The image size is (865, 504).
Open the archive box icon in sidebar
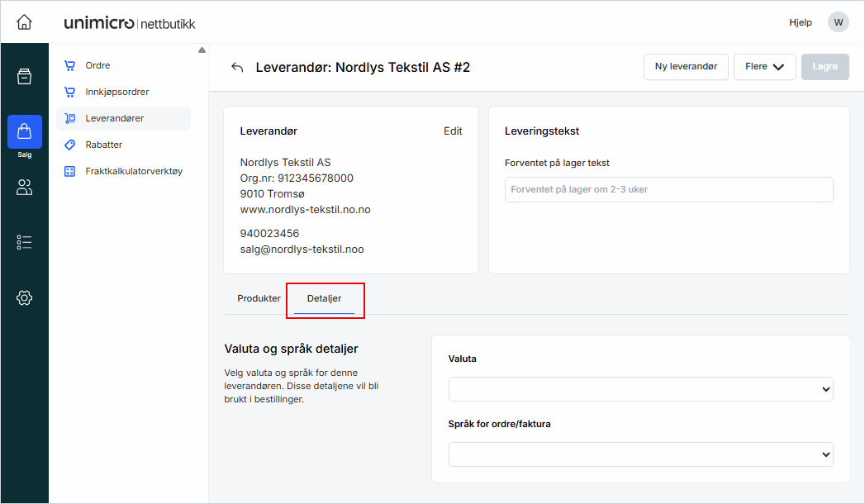pos(24,77)
